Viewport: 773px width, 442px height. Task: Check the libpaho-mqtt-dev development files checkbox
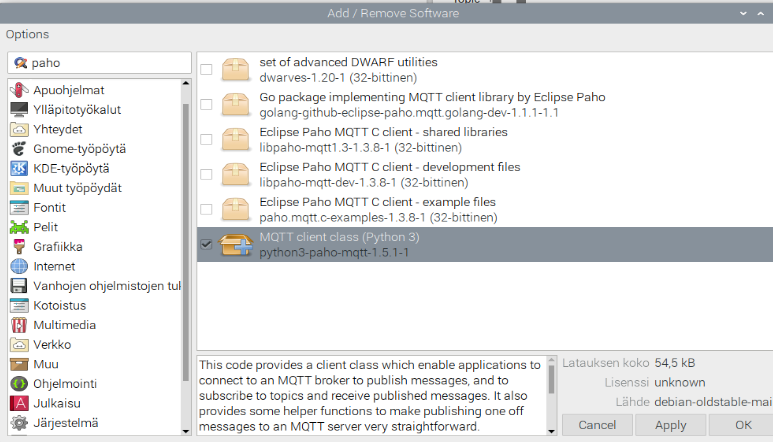pyautogui.click(x=206, y=174)
